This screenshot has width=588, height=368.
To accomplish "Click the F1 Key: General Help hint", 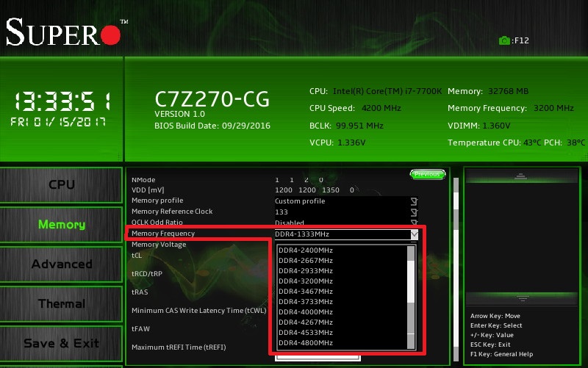I will [x=501, y=354].
